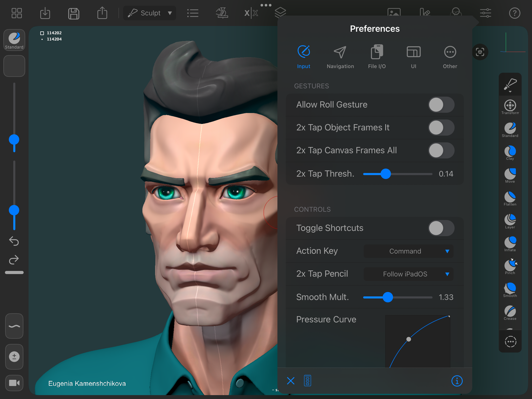
Task: Click the panel docking icon beside close
Action: pos(308,381)
